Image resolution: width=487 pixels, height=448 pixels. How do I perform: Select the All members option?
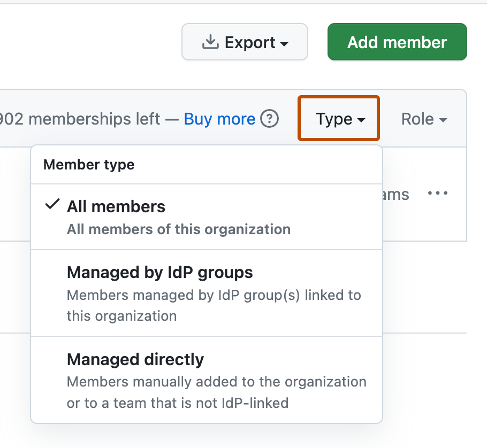tap(116, 206)
